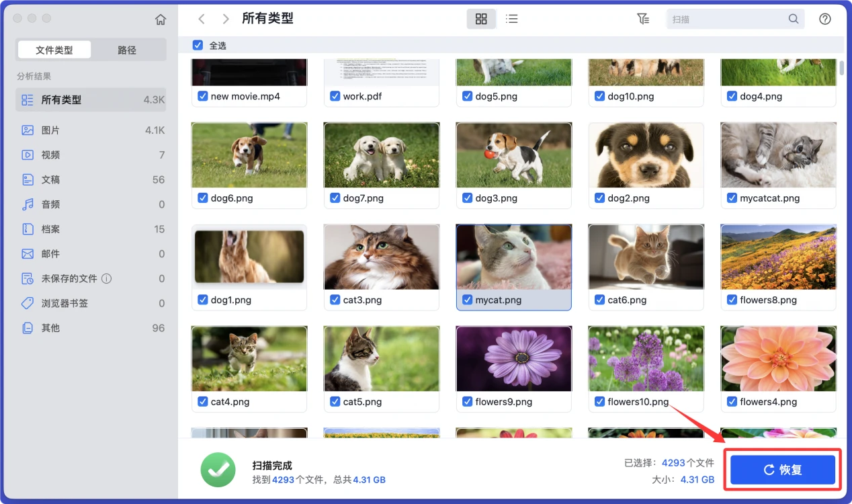This screenshot has width=852, height=504.
Task: Switch to list view layout
Action: click(511, 18)
